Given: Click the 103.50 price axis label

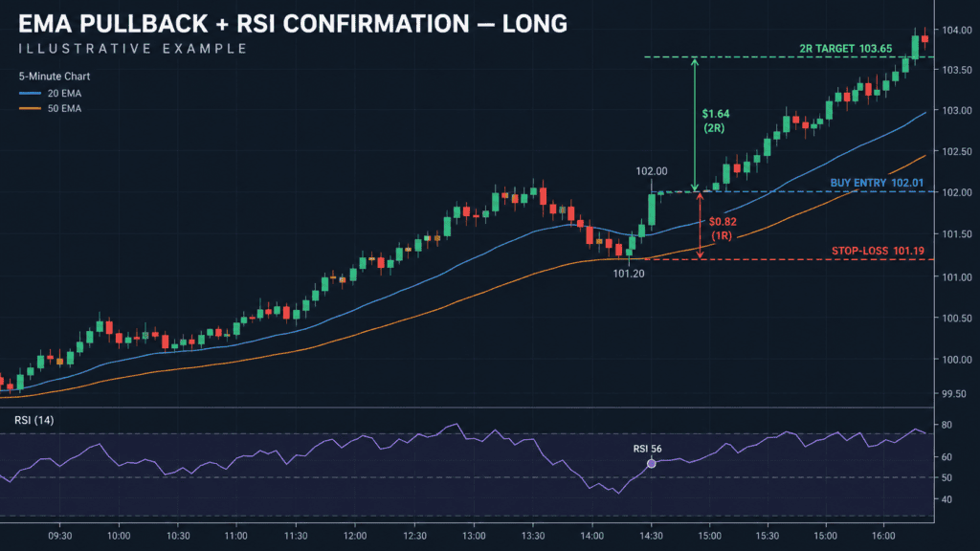Looking at the screenshot, I should tap(957, 70).
